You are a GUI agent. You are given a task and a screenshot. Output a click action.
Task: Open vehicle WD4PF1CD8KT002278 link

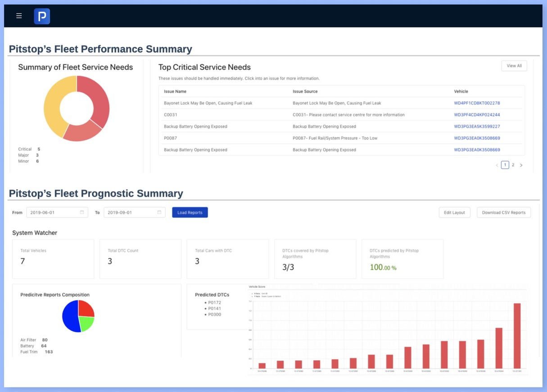point(477,103)
